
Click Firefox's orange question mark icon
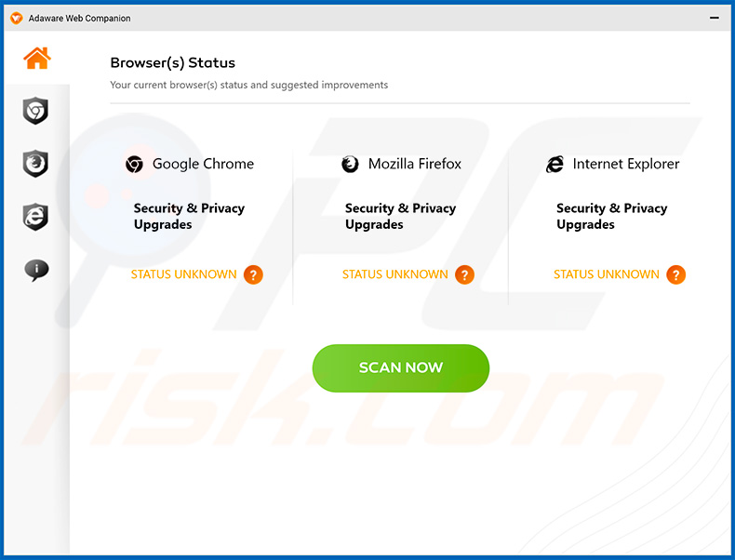[464, 274]
